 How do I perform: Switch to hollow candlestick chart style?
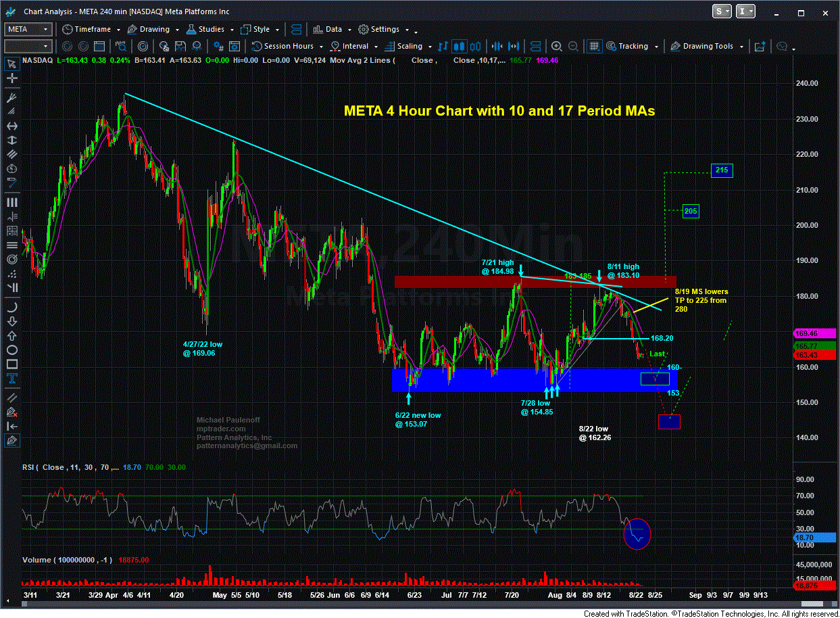click(x=475, y=46)
